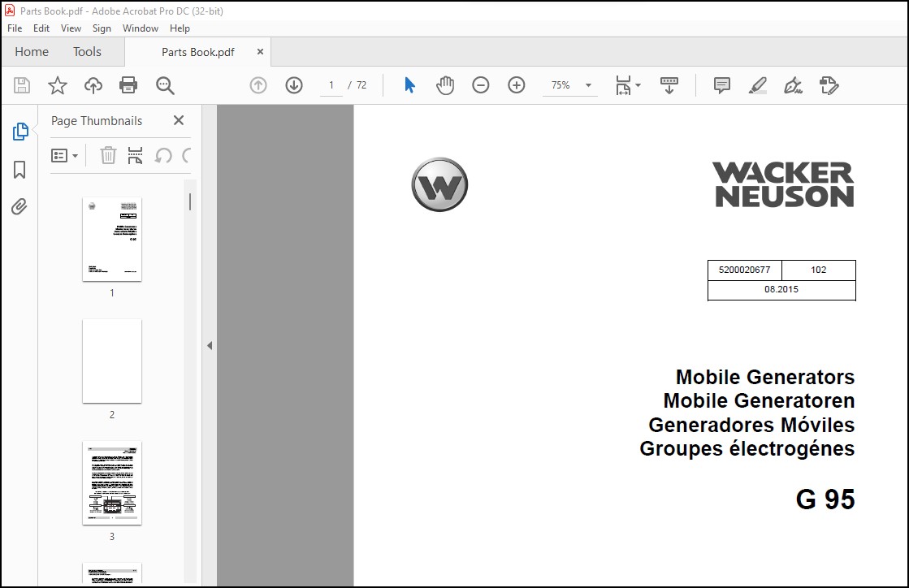Select the Highlight text tool
Image resolution: width=909 pixels, height=588 pixels.
pos(758,85)
